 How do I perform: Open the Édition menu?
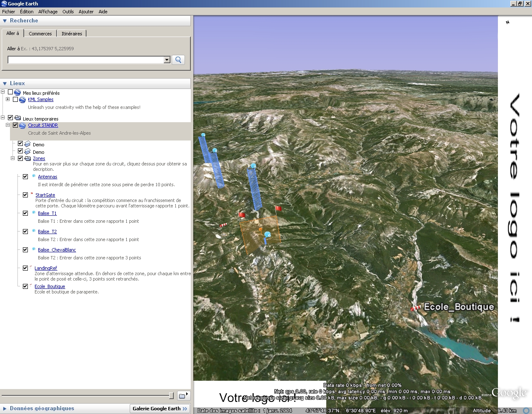tap(27, 12)
